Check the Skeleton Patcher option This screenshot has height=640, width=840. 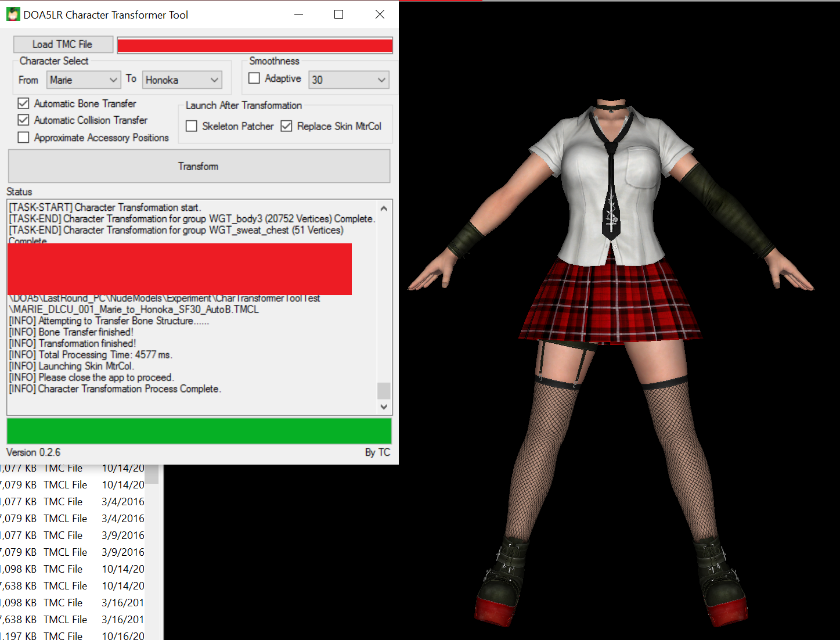[192, 126]
